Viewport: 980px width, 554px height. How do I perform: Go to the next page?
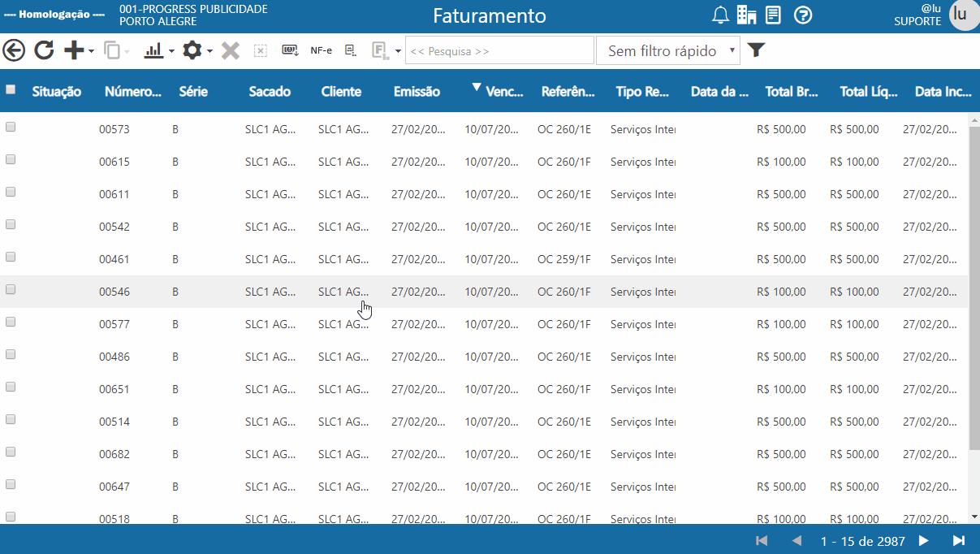pyautogui.click(x=924, y=541)
